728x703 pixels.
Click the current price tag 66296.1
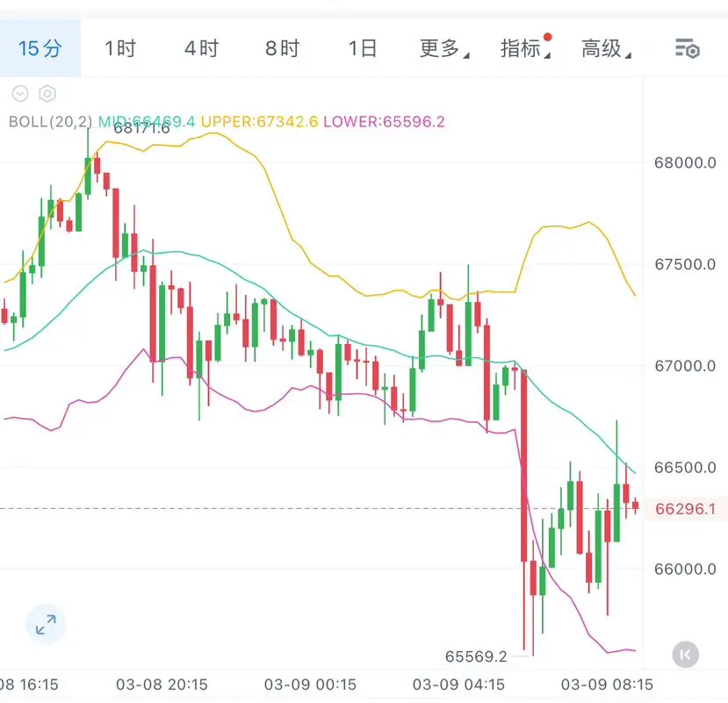coord(685,509)
